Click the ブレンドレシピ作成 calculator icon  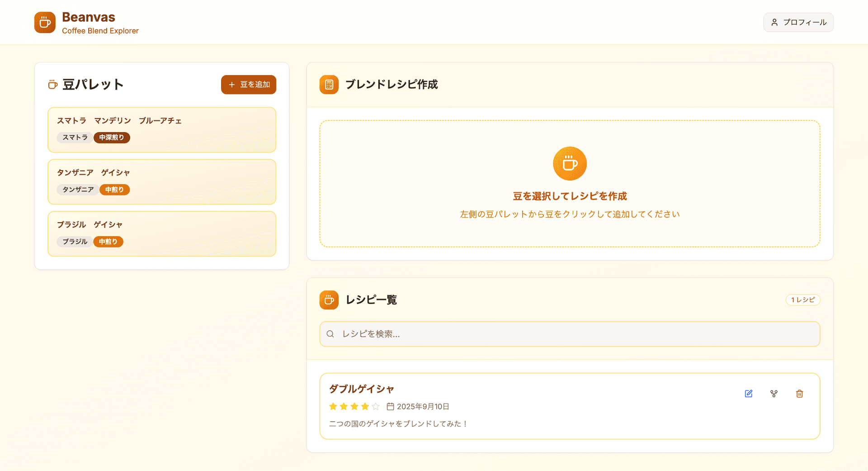[x=329, y=84]
